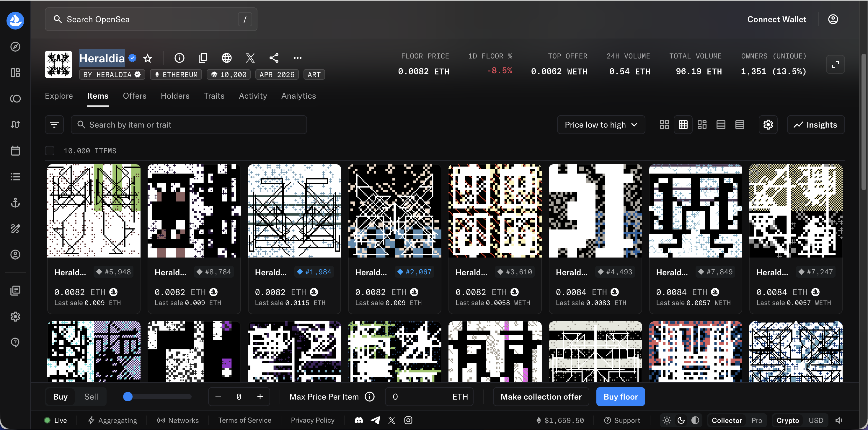
Task: Show prices in Crypto
Action: [x=787, y=420]
